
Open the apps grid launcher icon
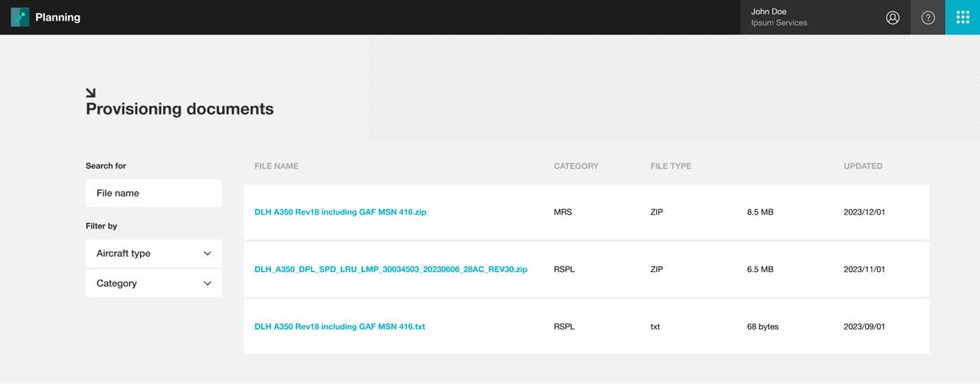pyautogui.click(x=963, y=18)
